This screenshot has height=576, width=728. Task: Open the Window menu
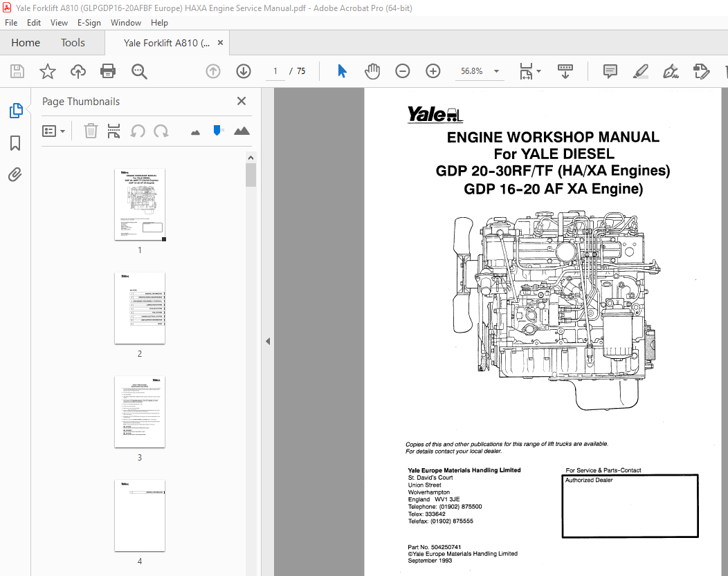tap(126, 23)
